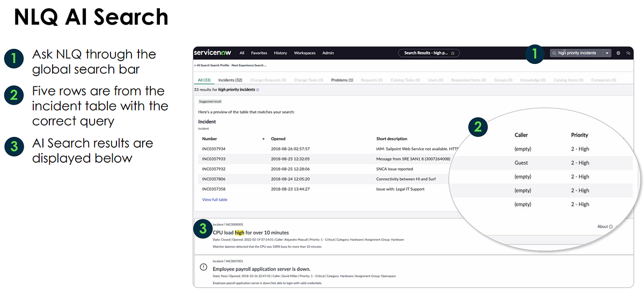The height and width of the screenshot is (299, 644).
Task: Open incident INC0357933
Action: pos(214,159)
